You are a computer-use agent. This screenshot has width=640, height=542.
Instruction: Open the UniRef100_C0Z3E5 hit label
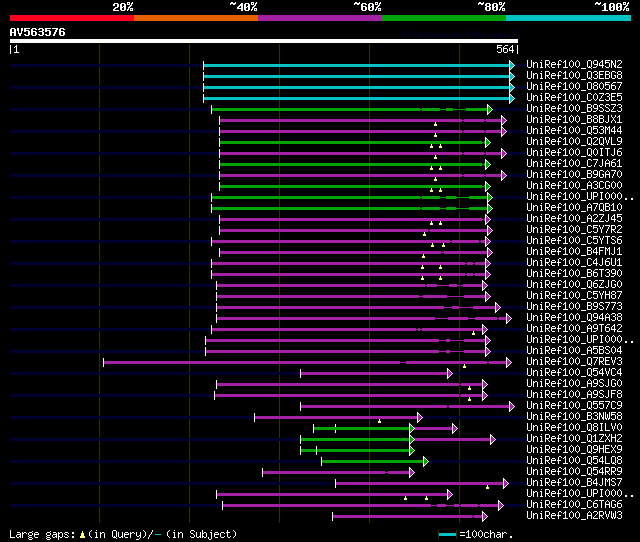click(x=574, y=98)
